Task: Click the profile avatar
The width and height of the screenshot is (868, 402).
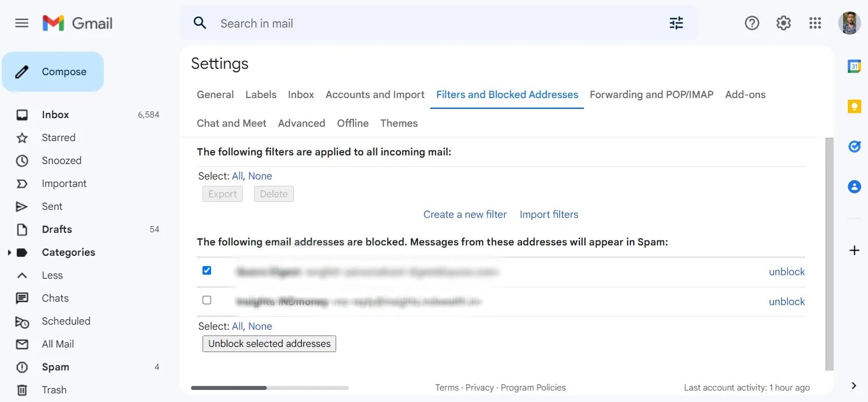Action: click(849, 23)
